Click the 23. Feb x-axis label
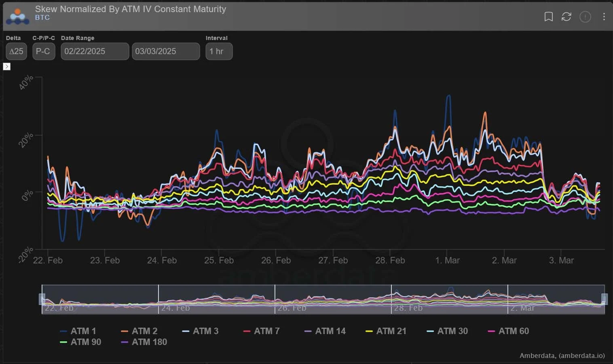Screen dimensions: 613x364 105,260
